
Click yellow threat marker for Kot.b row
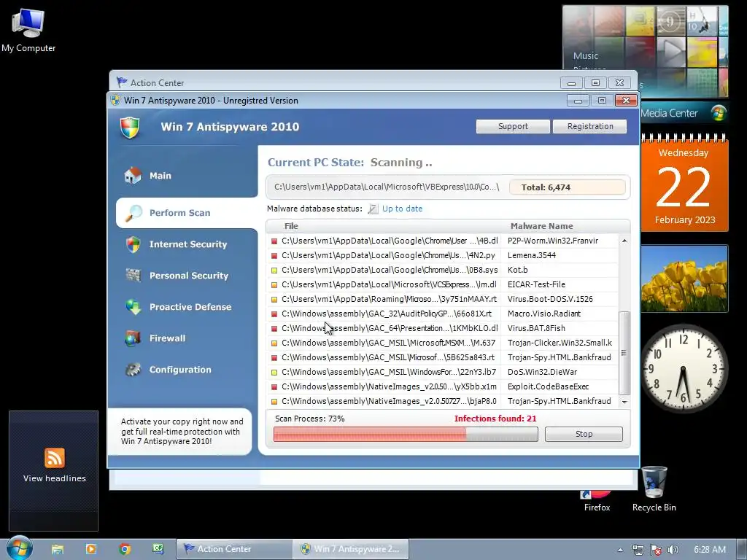pos(274,270)
